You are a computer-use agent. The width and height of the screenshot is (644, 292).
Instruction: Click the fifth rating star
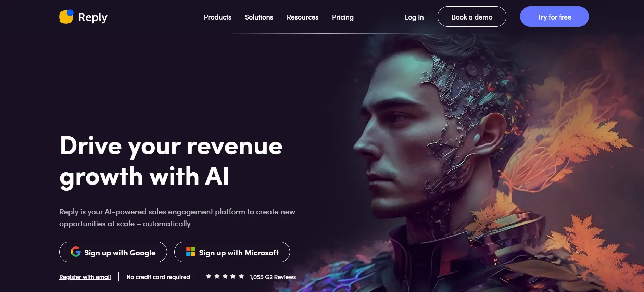241,276
